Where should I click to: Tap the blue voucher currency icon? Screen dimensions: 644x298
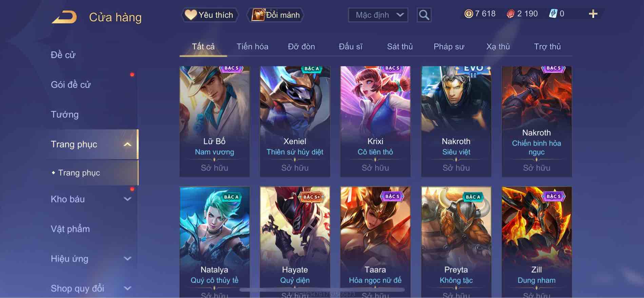[553, 14]
